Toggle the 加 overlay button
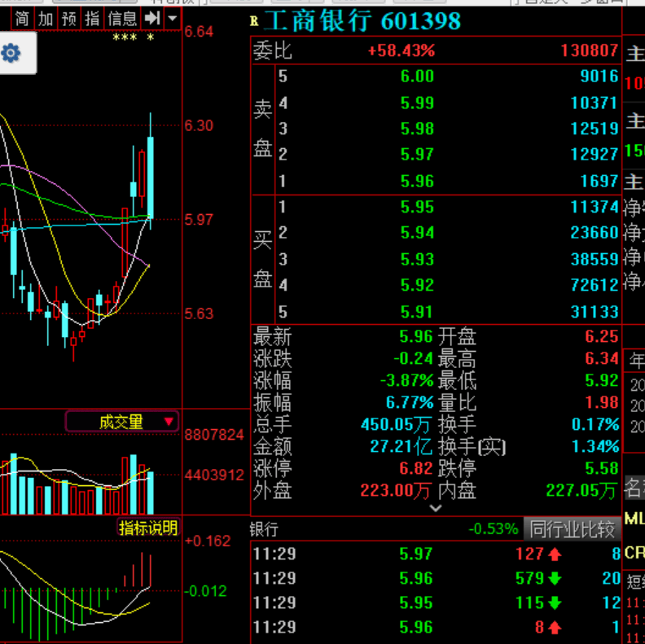 click(46, 18)
